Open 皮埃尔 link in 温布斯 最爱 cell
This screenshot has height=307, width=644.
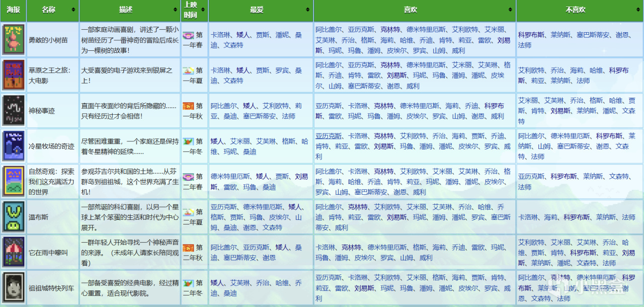click(x=279, y=217)
